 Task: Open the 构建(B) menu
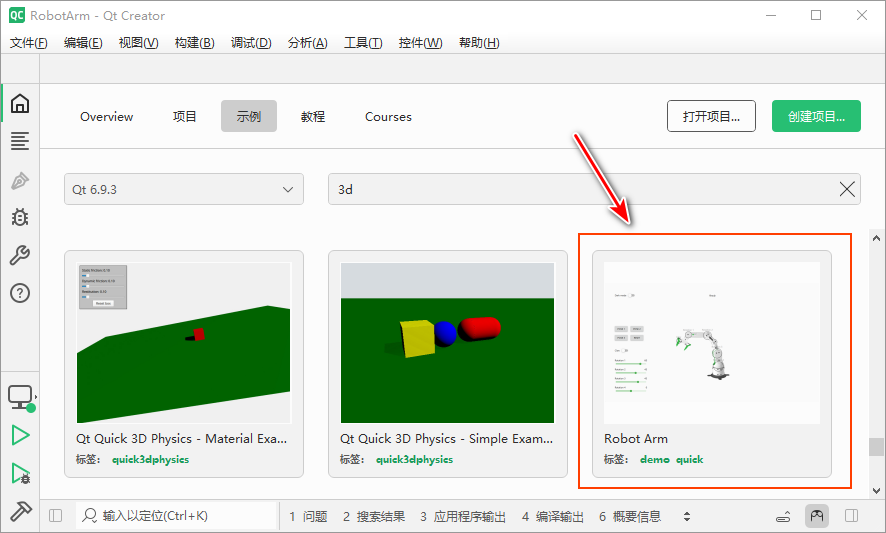pyautogui.click(x=194, y=42)
